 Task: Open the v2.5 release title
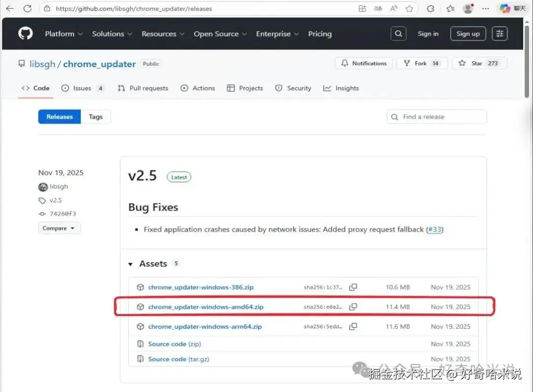tap(143, 176)
